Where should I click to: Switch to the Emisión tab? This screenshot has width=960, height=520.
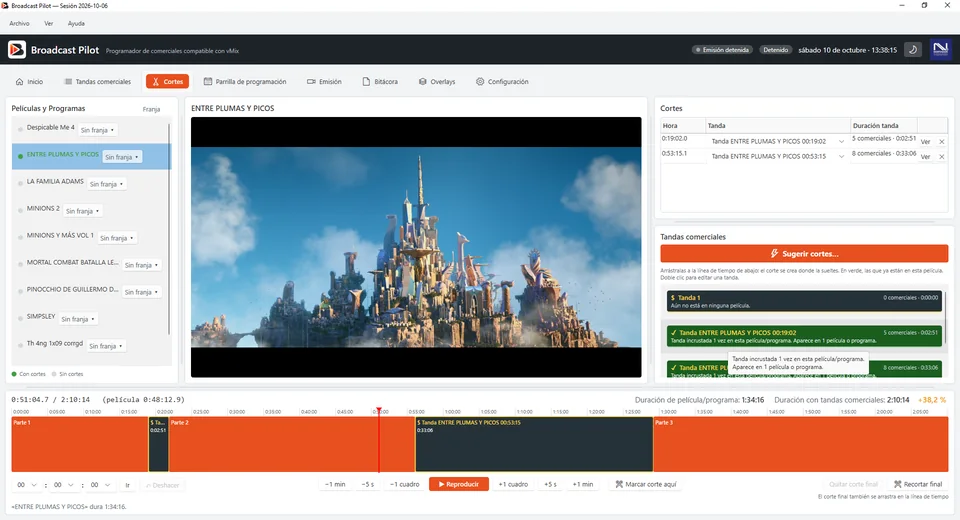324,81
